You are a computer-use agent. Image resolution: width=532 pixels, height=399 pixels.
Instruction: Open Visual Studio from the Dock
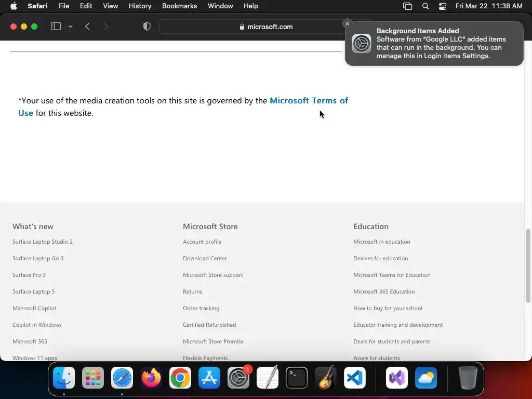click(x=397, y=378)
